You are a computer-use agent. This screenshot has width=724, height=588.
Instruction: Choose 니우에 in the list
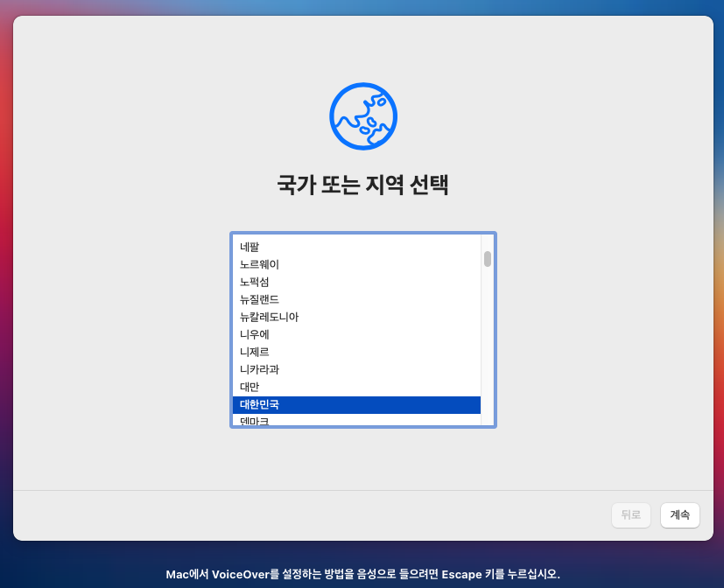(356, 335)
